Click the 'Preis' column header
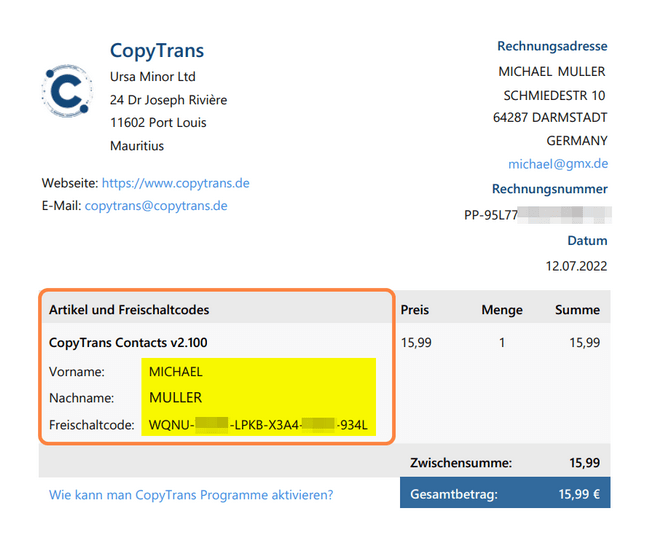650x541 pixels. [x=415, y=310]
